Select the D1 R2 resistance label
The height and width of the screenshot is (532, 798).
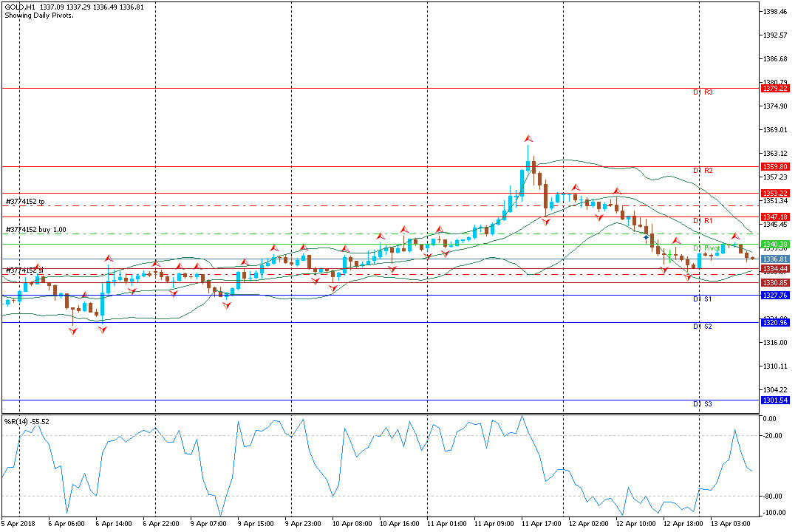pos(703,171)
